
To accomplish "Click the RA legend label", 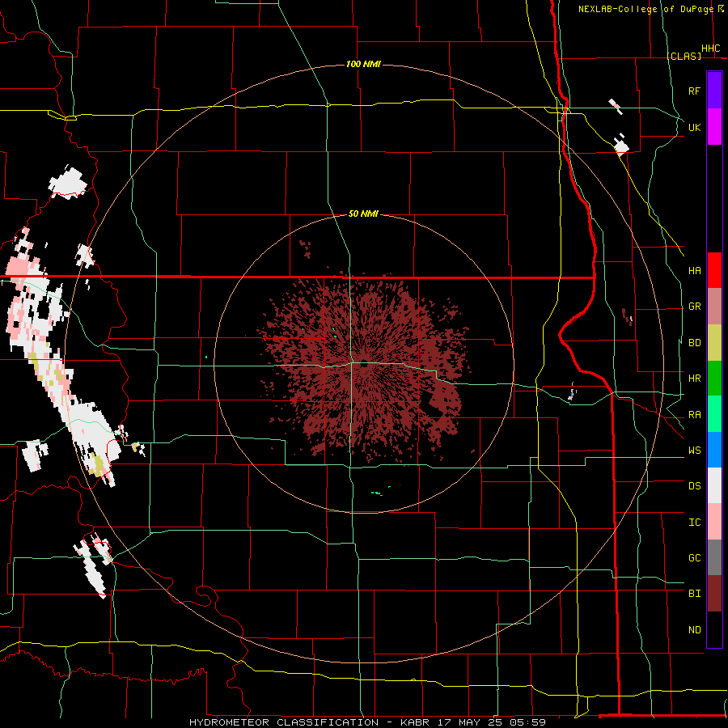I will coord(694,415).
